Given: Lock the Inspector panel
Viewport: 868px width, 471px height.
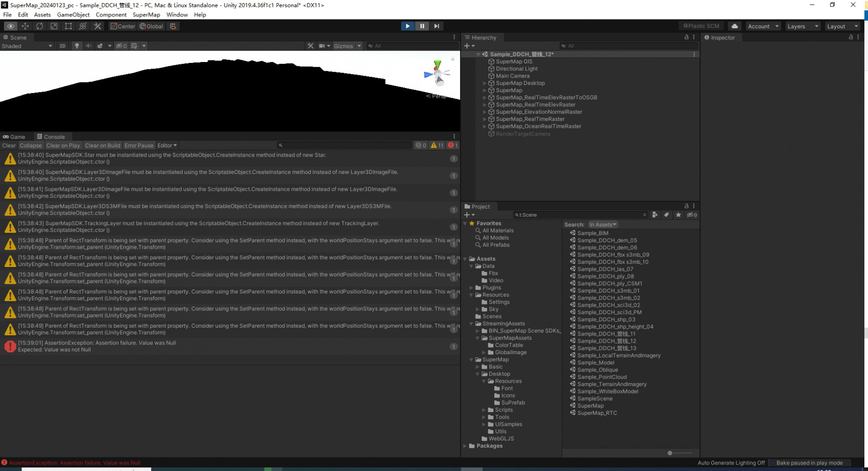Looking at the screenshot, I should tap(851, 37).
